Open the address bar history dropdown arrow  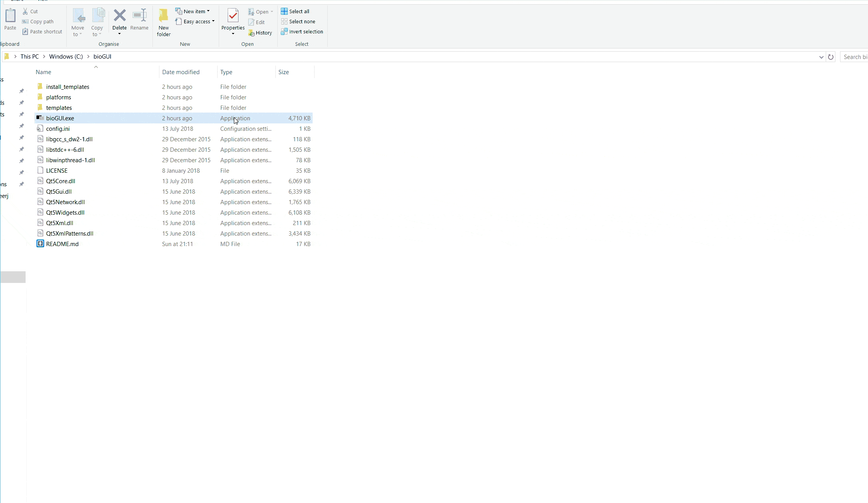(x=821, y=57)
